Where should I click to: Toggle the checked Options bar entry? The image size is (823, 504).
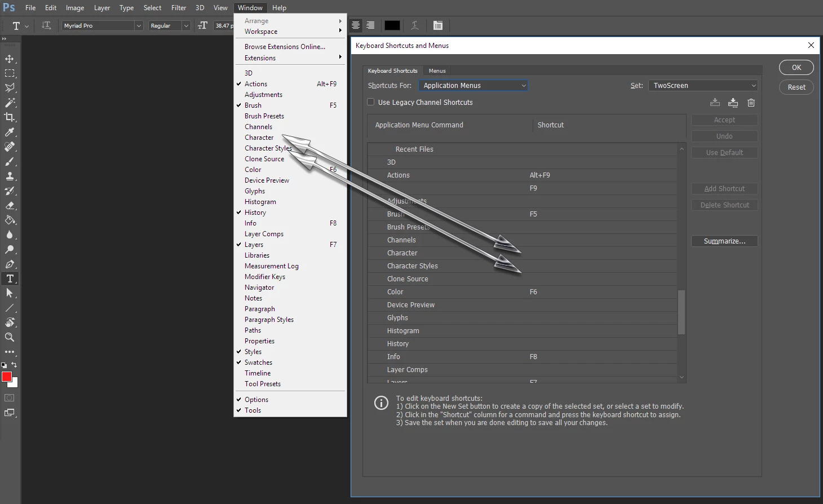[x=290, y=400]
